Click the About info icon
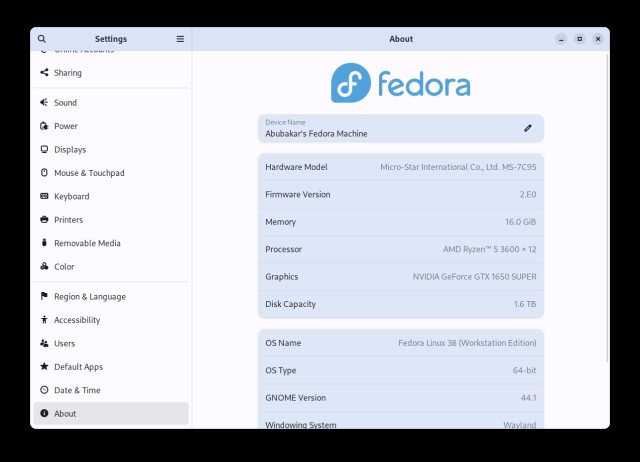 point(44,413)
